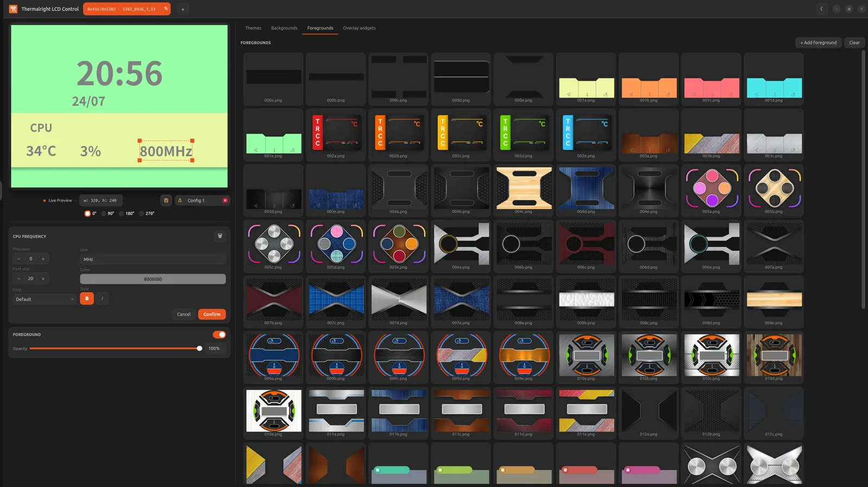Remove Config 1 with the red X icon
This screenshot has height=487, width=868.
tap(225, 200)
